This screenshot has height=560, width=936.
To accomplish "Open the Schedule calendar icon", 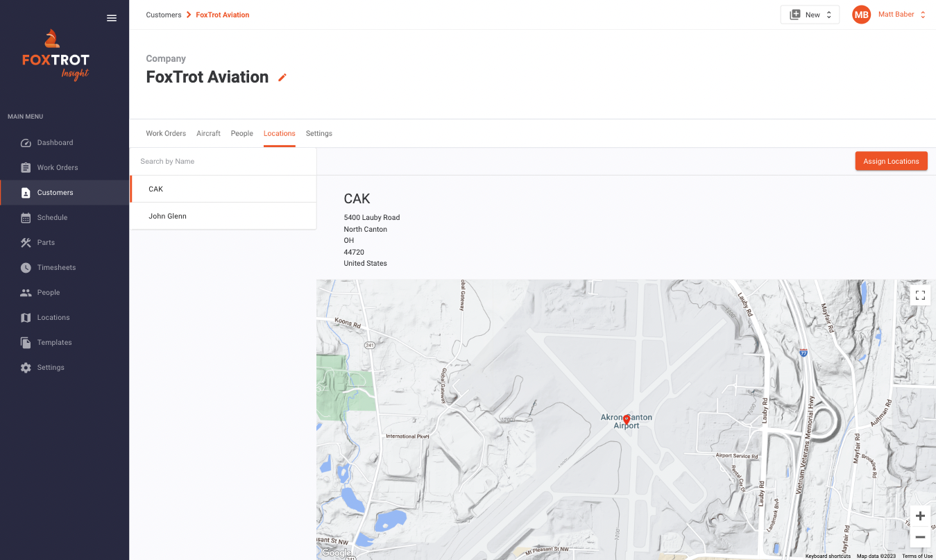I will 25,217.
